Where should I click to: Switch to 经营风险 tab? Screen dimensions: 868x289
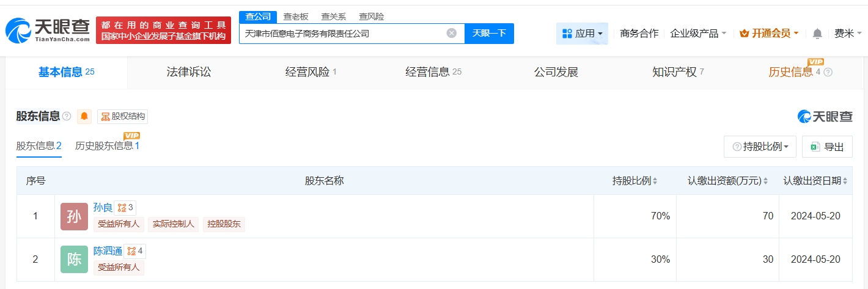pos(311,72)
